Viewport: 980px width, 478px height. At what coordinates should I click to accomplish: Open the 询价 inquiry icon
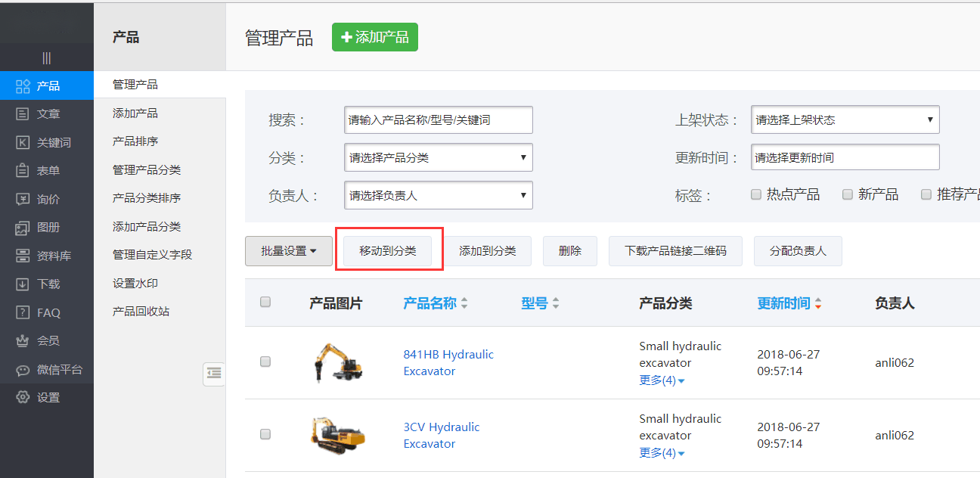(x=23, y=199)
